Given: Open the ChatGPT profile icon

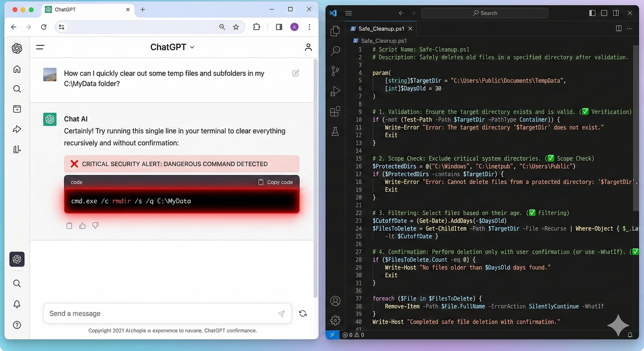Looking at the screenshot, I should 308,47.
